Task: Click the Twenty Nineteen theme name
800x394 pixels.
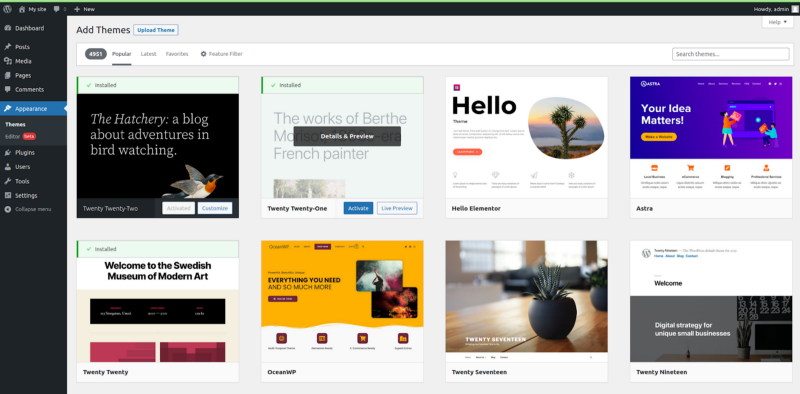Action: point(662,372)
